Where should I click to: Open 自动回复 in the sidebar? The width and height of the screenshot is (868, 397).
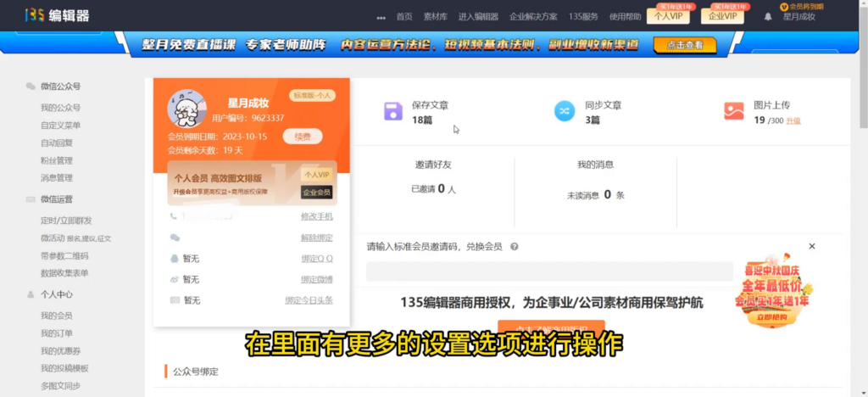[57, 143]
